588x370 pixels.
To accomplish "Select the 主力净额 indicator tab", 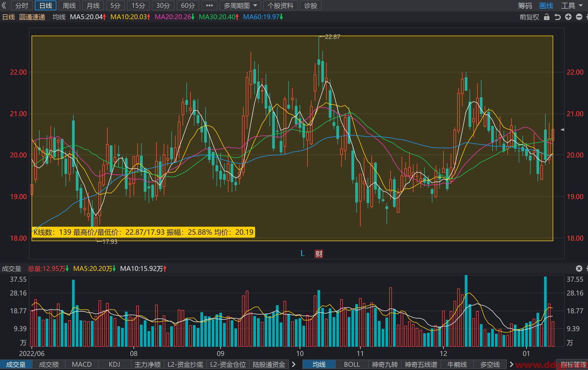I will (x=148, y=365).
